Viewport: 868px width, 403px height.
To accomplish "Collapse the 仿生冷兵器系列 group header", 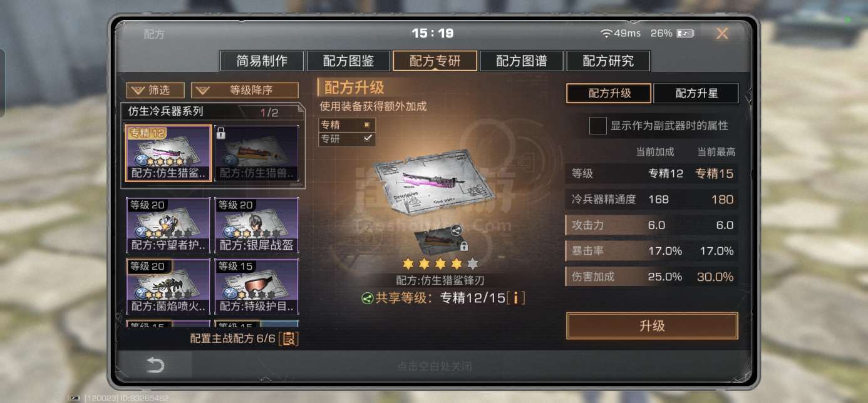I will coord(212,112).
